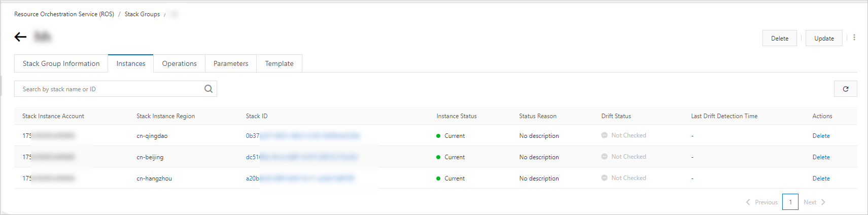Click the search magnifier icon
Image resolution: width=868 pixels, height=215 pixels.
pos(209,89)
